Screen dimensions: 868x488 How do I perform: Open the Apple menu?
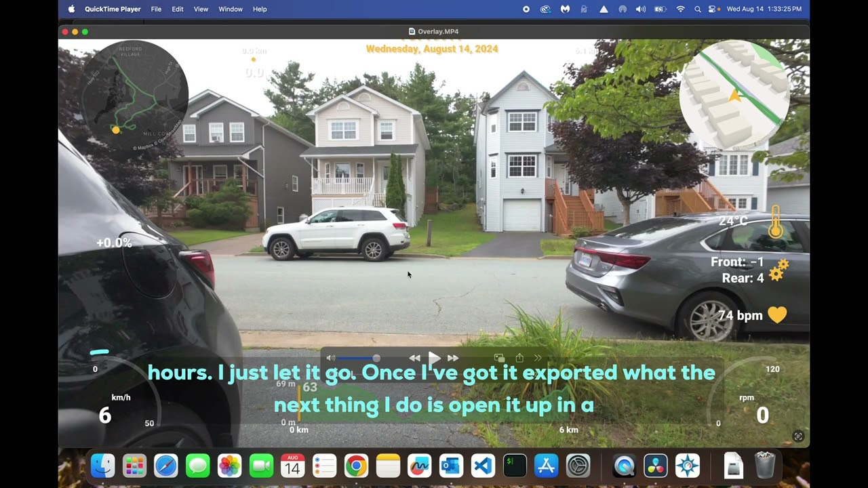[x=71, y=9]
